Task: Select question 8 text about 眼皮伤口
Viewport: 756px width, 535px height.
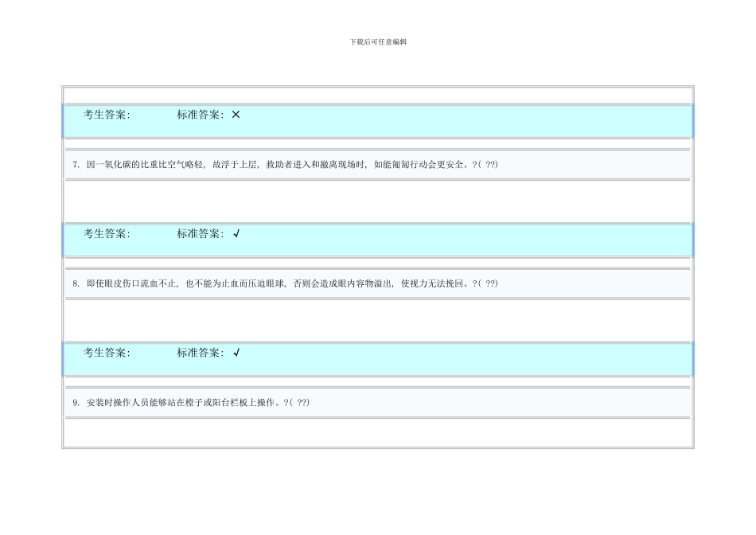Action: click(285, 283)
